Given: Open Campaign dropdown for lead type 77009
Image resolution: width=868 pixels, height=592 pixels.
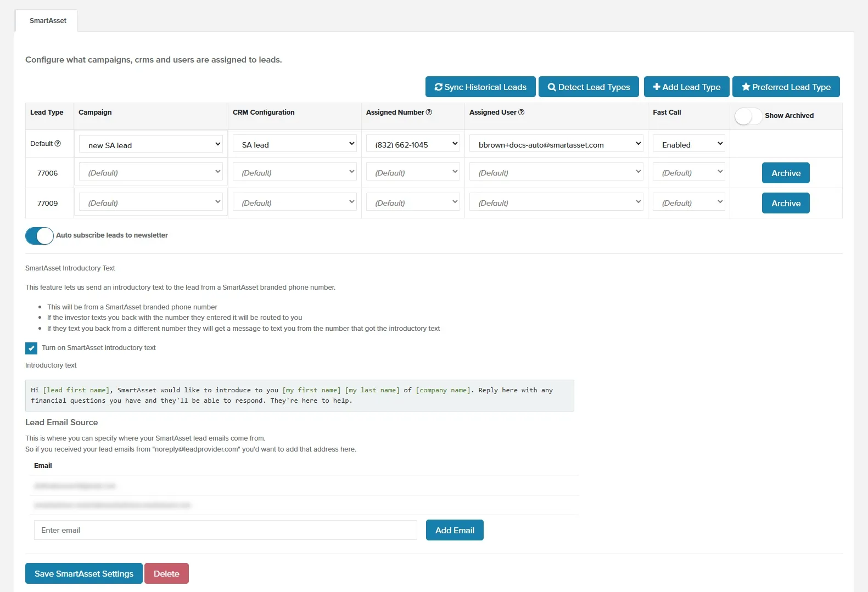Looking at the screenshot, I should [x=151, y=202].
